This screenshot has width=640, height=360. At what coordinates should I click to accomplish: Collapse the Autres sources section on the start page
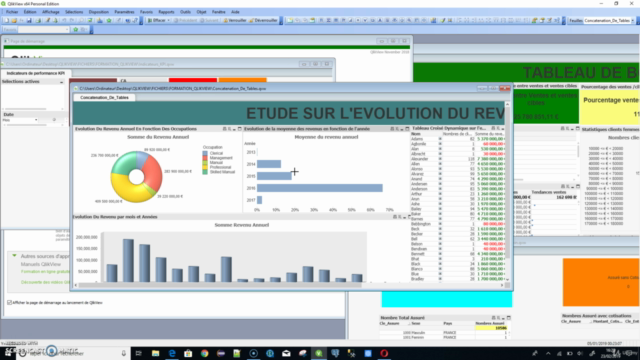(14, 256)
